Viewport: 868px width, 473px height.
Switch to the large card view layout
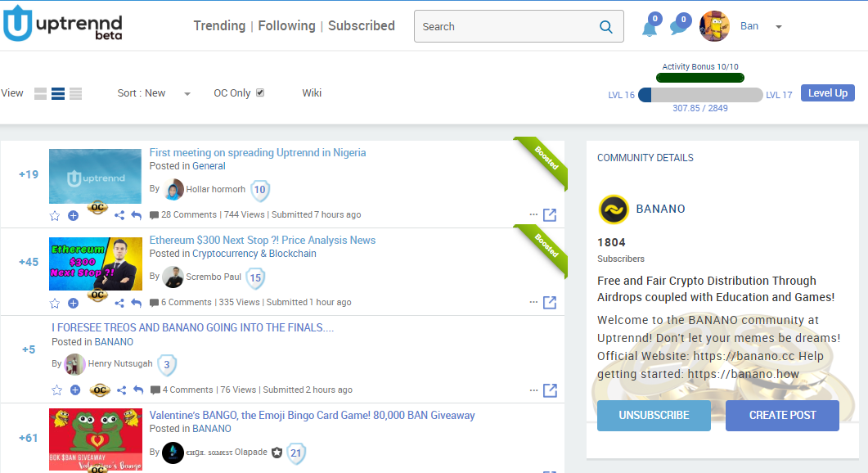tap(40, 94)
